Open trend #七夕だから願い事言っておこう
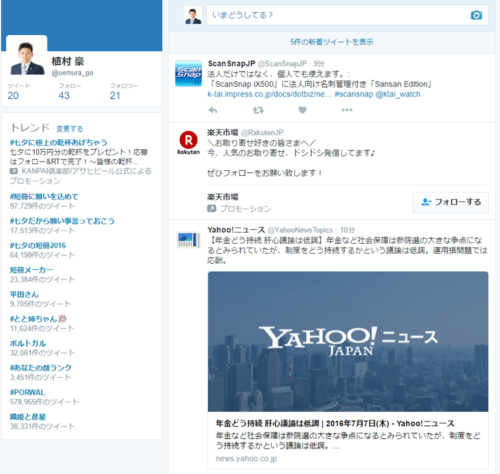Screen dimensions: 500x474 coord(62,221)
